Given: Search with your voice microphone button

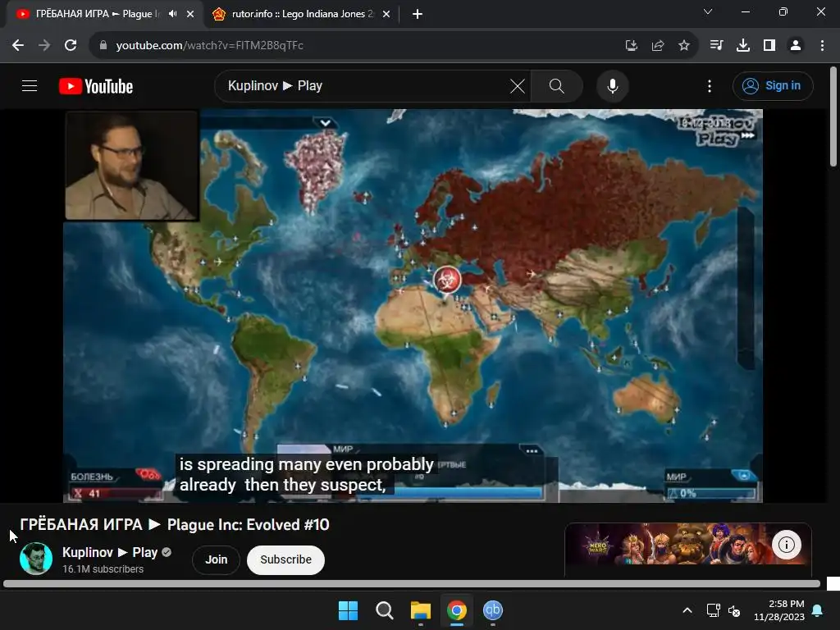Looking at the screenshot, I should [612, 85].
